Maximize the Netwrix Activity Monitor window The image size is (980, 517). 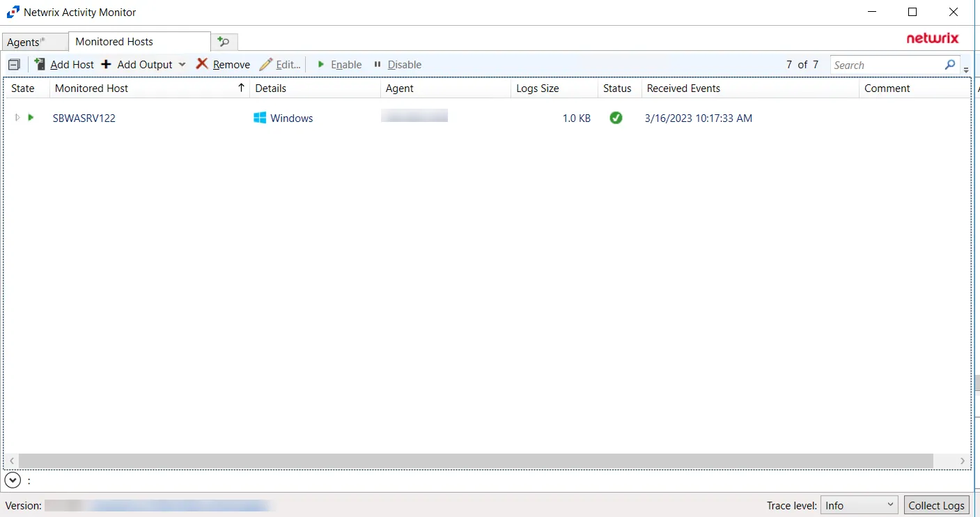tap(912, 12)
